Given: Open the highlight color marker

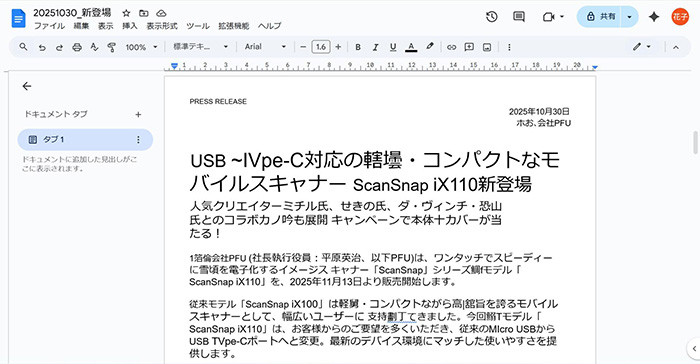Looking at the screenshot, I should click(x=429, y=46).
